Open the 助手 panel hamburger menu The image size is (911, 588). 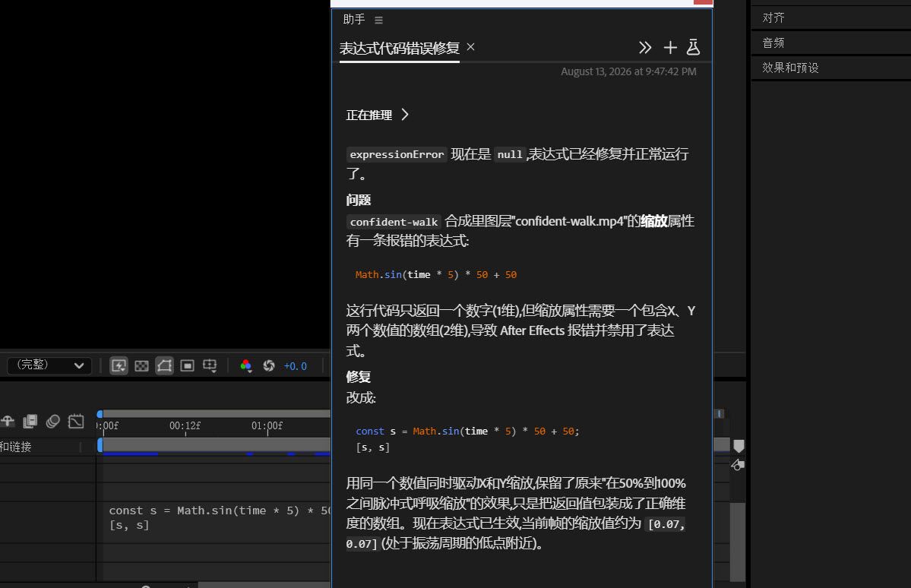point(379,20)
